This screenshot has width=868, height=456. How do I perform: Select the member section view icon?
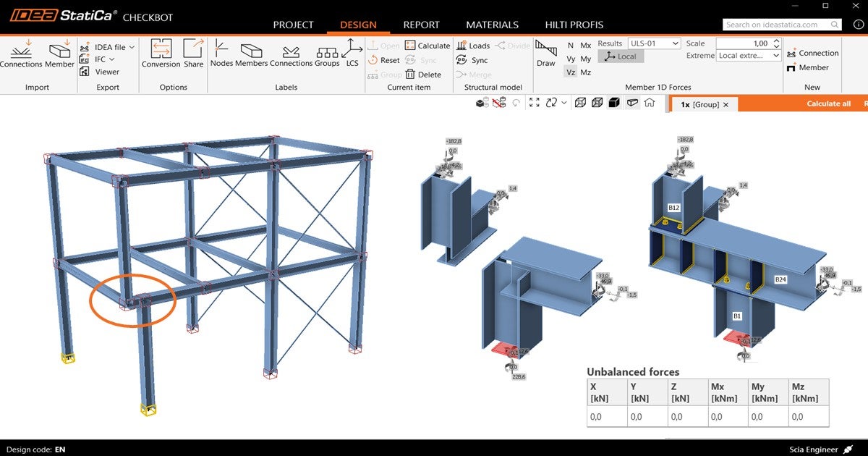click(x=632, y=103)
